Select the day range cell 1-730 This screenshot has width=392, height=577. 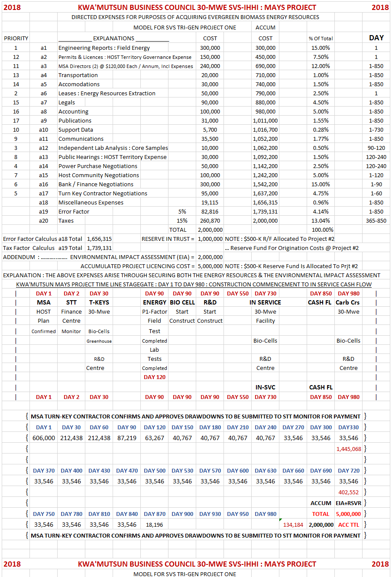click(376, 130)
